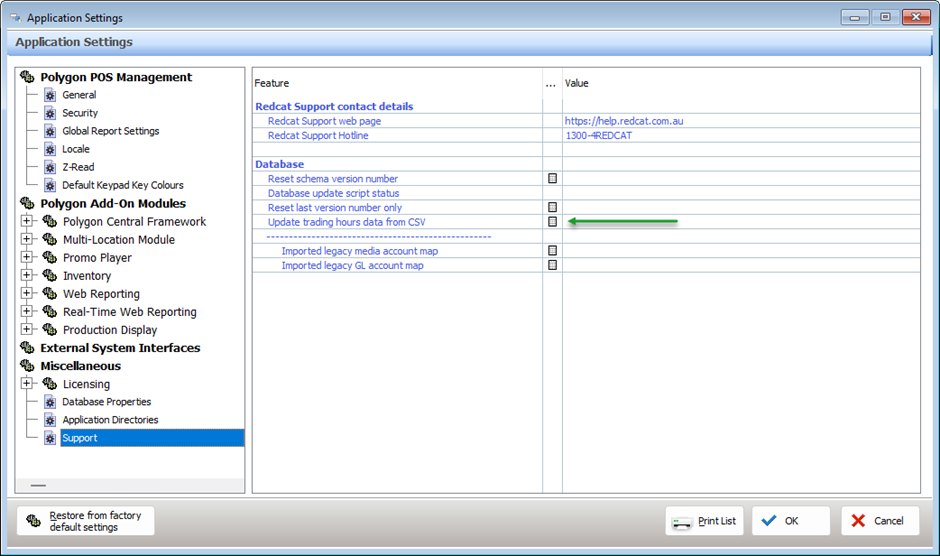Click the Support gear icon
940x556 pixels.
tap(50, 438)
